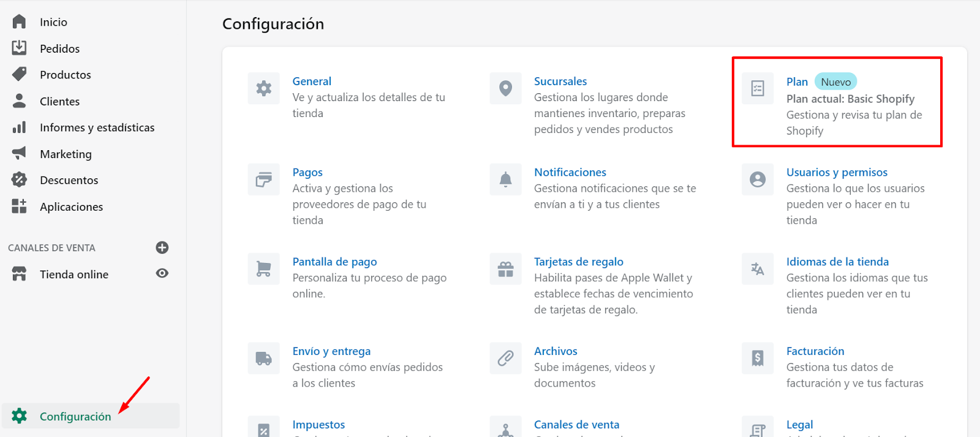Viewport: 980px width, 437px height.
Task: Open the Plan settings link
Action: click(797, 82)
